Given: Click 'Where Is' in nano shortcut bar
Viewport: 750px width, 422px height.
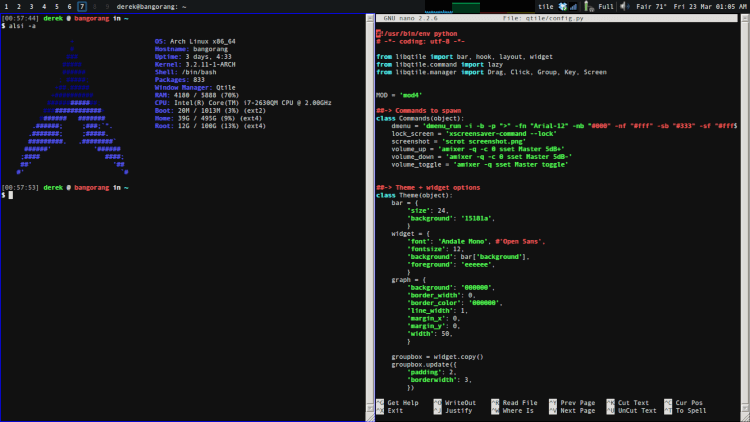Looking at the screenshot, I should pyautogui.click(x=518, y=411).
